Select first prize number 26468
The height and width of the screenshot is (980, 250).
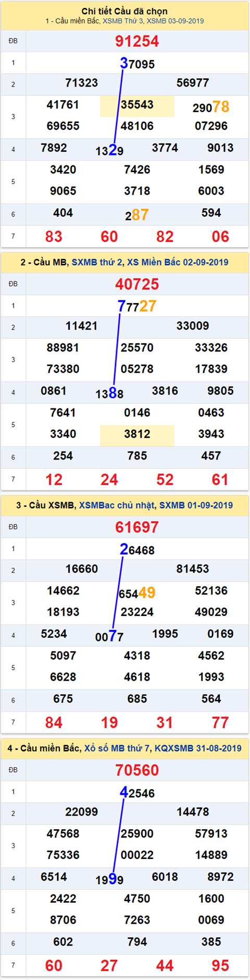pos(137,550)
